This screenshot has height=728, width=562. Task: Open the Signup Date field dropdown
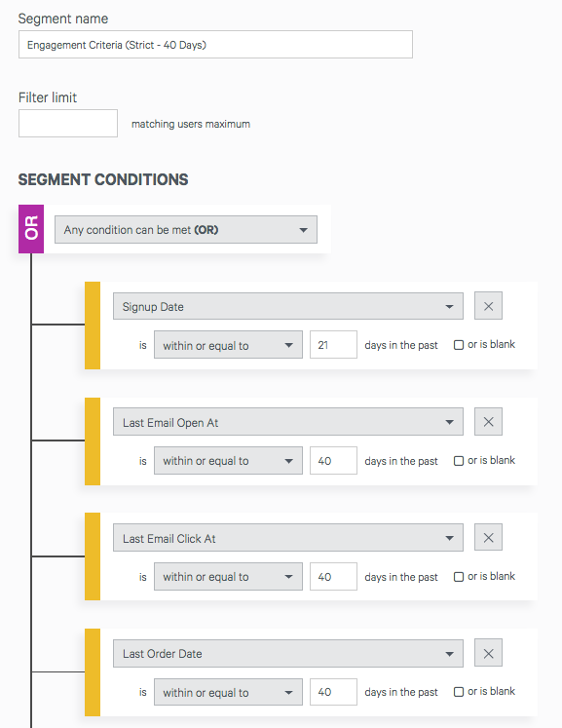(288, 306)
